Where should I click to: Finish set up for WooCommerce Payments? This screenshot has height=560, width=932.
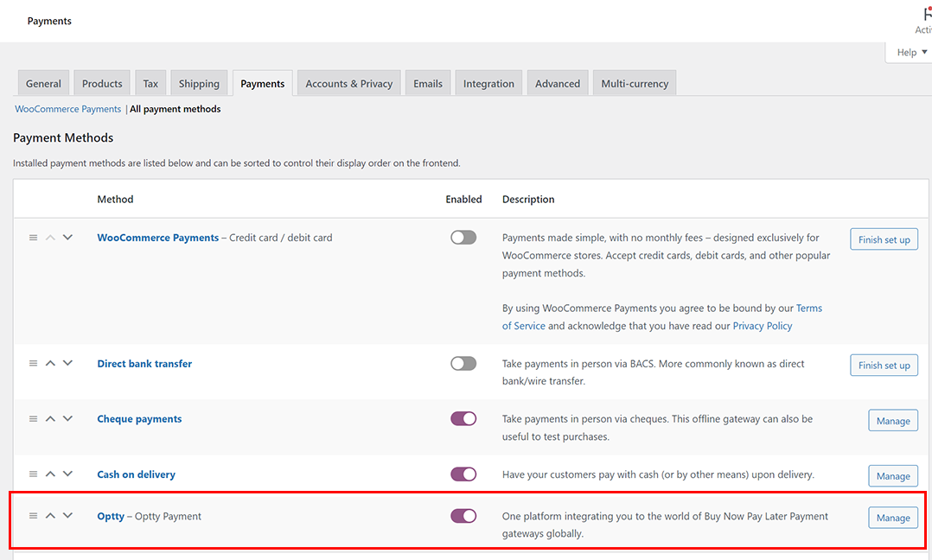884,239
